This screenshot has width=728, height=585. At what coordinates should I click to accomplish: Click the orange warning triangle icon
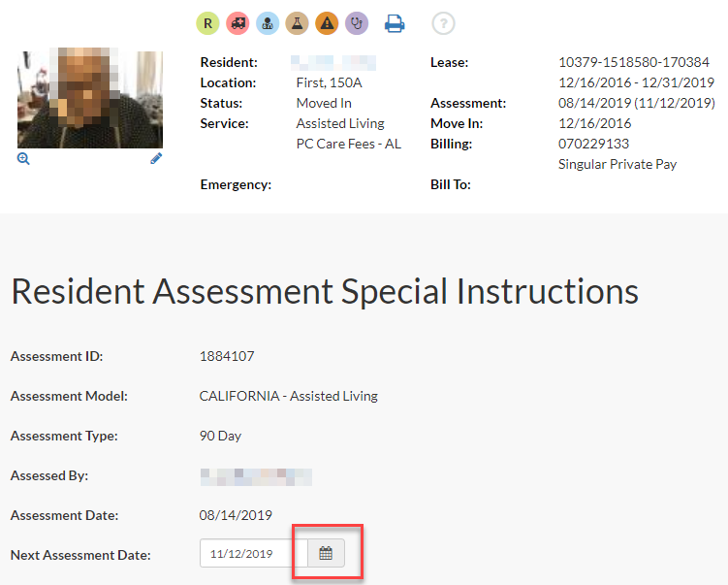click(327, 23)
